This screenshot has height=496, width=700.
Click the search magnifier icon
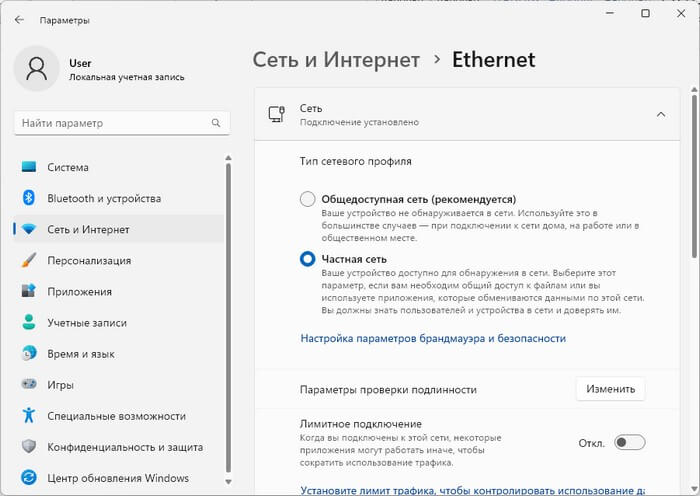tap(216, 123)
